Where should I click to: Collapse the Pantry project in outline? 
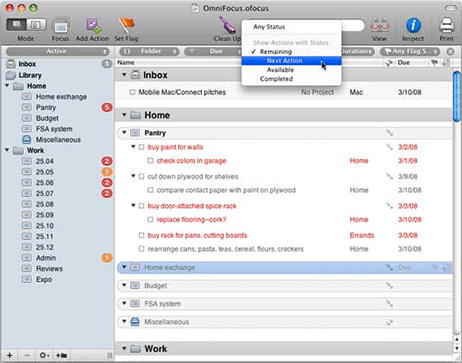[x=124, y=133]
